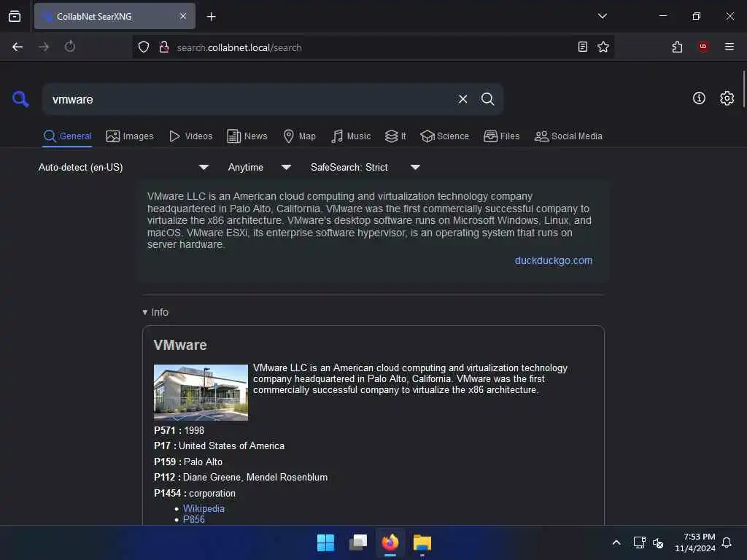Screen dimensions: 747x560
Task: Click the P1454 : corporation row
Action: (x=194, y=494)
